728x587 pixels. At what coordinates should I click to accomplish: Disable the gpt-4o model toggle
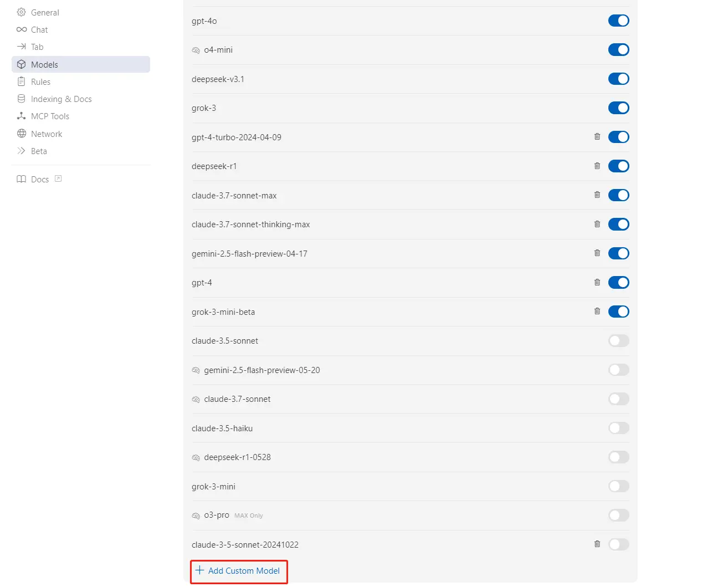(619, 21)
